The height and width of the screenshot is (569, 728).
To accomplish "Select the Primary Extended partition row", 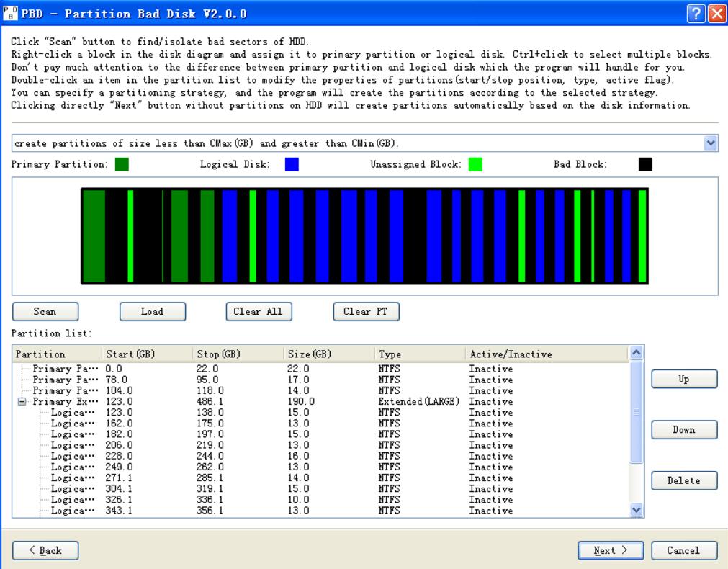I will coord(320,401).
